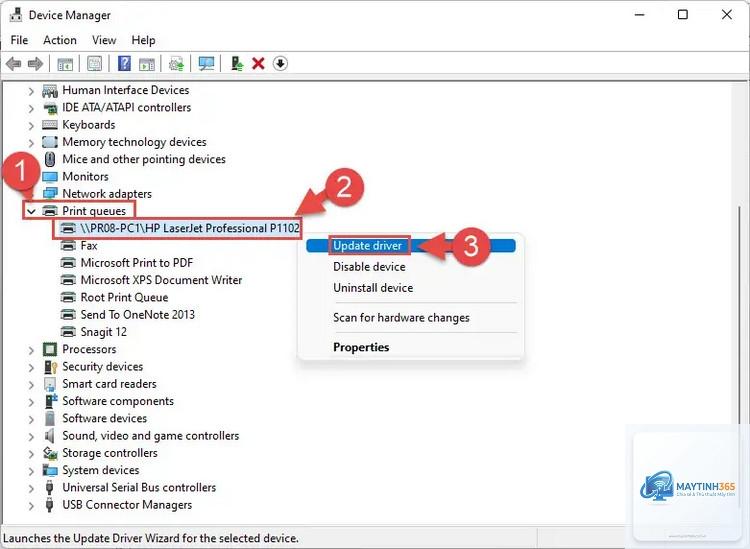The image size is (750, 549).
Task: Click the Memory technology devices icon
Action: click(x=50, y=142)
